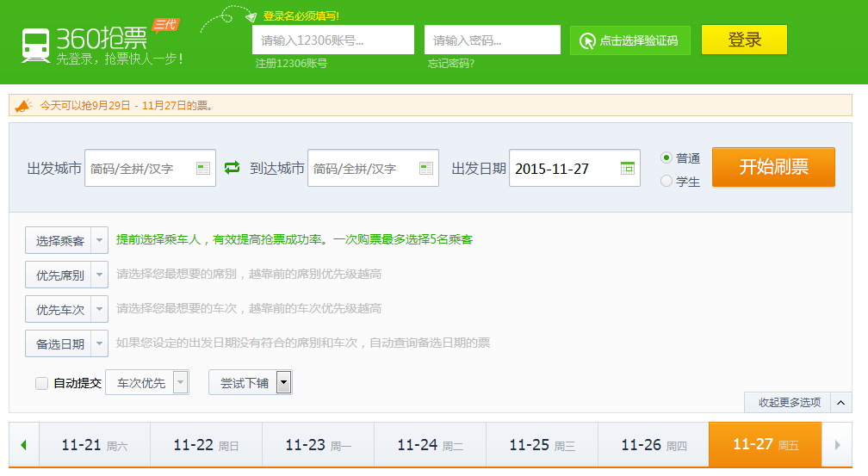This screenshot has width=868, height=476.
Task: Expand the 优先车次 dropdown arrow
Action: [x=100, y=309]
